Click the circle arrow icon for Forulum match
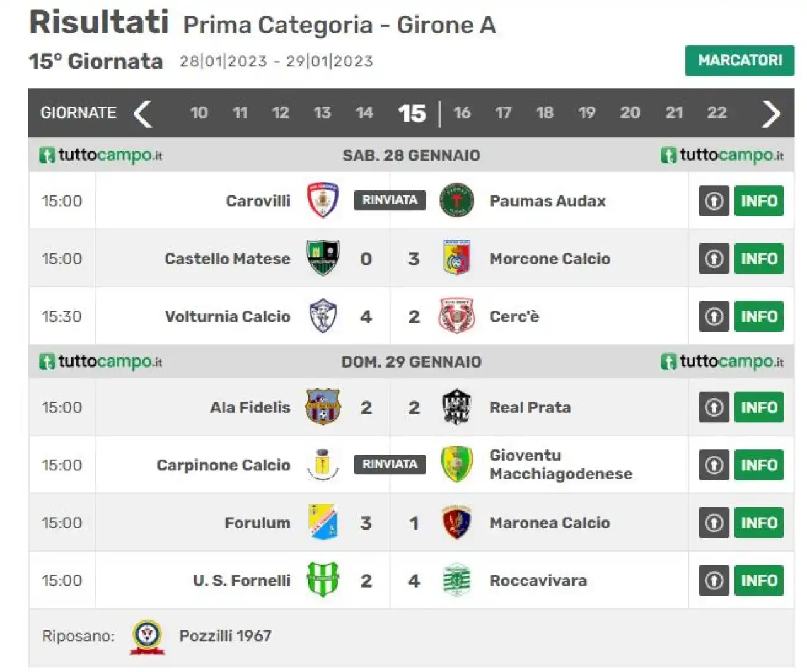807x672 pixels. 714,523
